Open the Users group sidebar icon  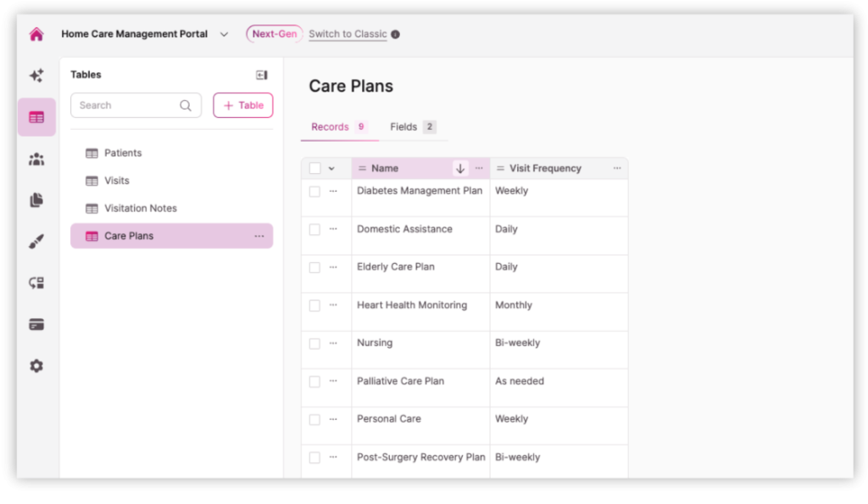coord(36,160)
